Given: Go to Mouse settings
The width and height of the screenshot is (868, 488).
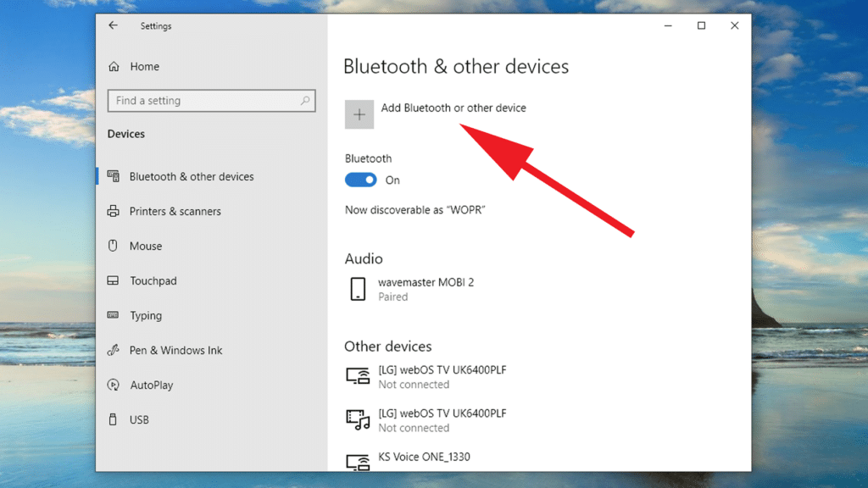Looking at the screenshot, I should tap(146, 247).
